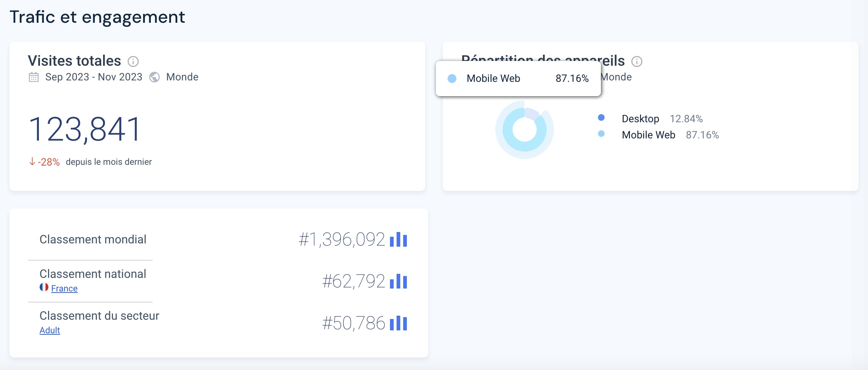
Task: Click the Desktop label in chart legend
Action: (641, 119)
